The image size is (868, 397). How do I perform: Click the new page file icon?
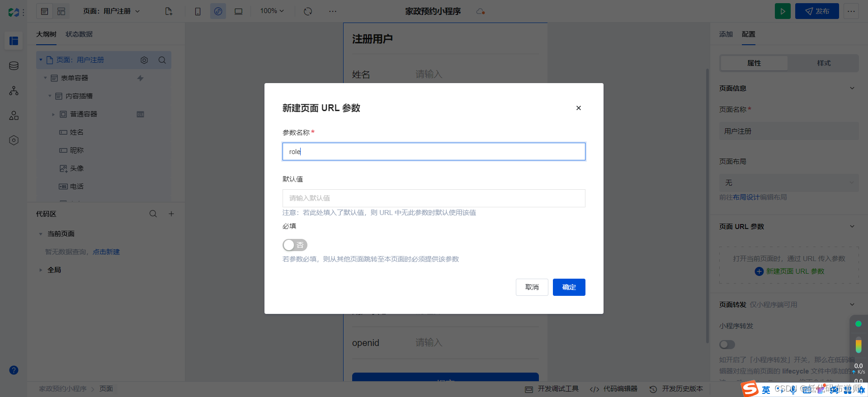[169, 11]
